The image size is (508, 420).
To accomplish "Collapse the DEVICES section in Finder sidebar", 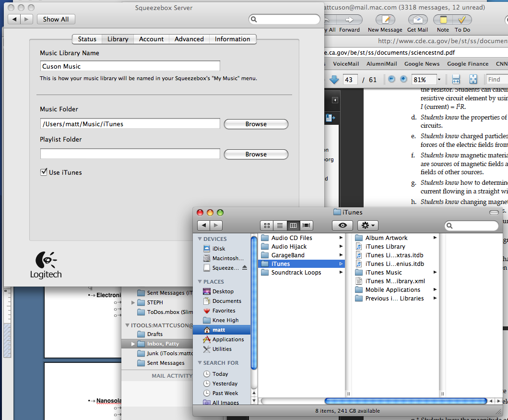I will pos(200,239).
